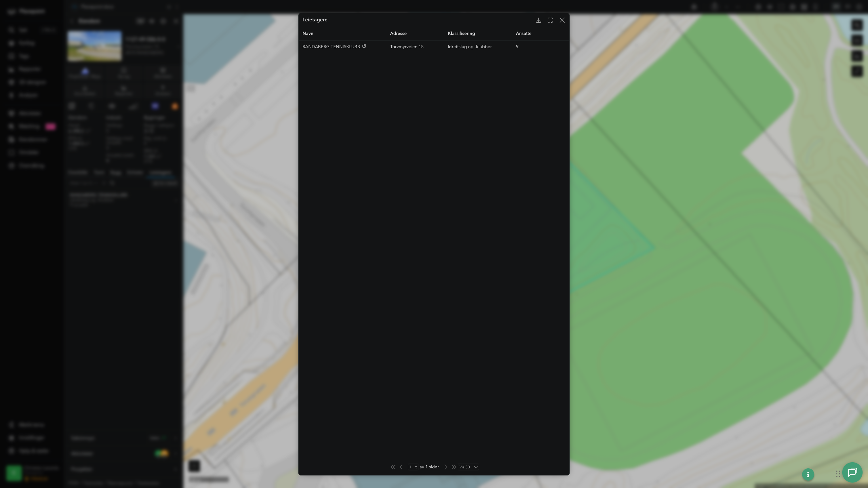Jump to the last page of tenants
Viewport: 868px width, 488px height.
pyautogui.click(x=453, y=467)
